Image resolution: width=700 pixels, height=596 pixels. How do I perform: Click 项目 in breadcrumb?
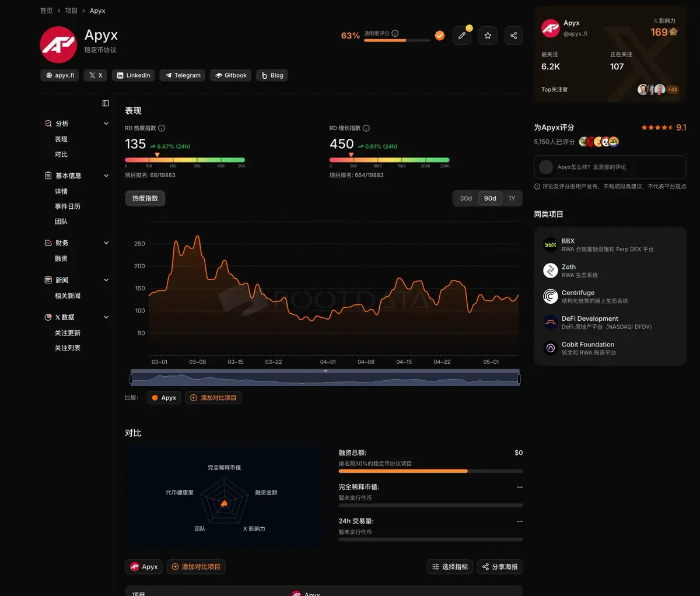click(71, 10)
